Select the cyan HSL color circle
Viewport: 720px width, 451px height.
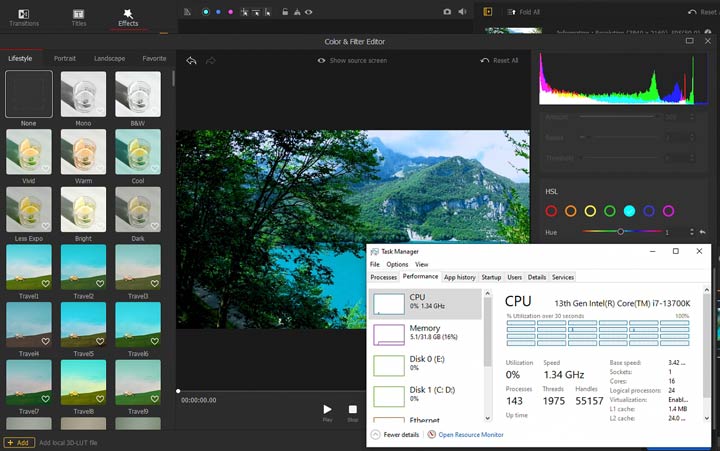(629, 211)
